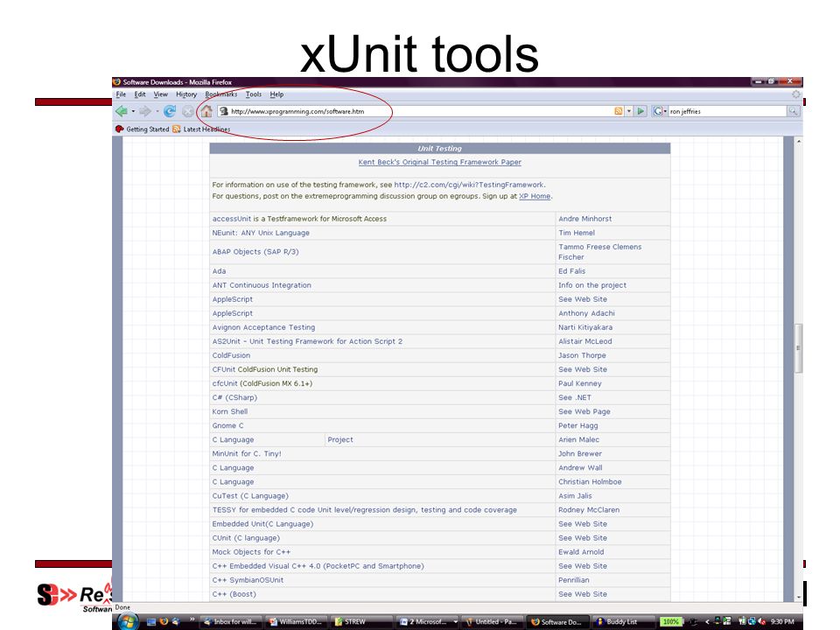This screenshot has width=840, height=630.
Task: Click the scrollbar up arrow
Action: (x=799, y=142)
